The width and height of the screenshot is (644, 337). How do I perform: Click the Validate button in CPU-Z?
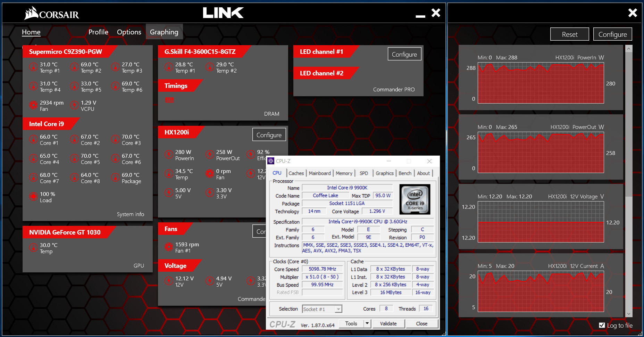[388, 323]
